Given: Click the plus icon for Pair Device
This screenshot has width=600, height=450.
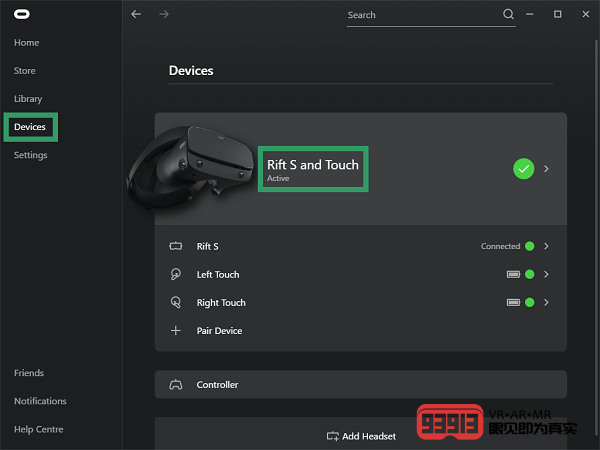Looking at the screenshot, I should (176, 330).
